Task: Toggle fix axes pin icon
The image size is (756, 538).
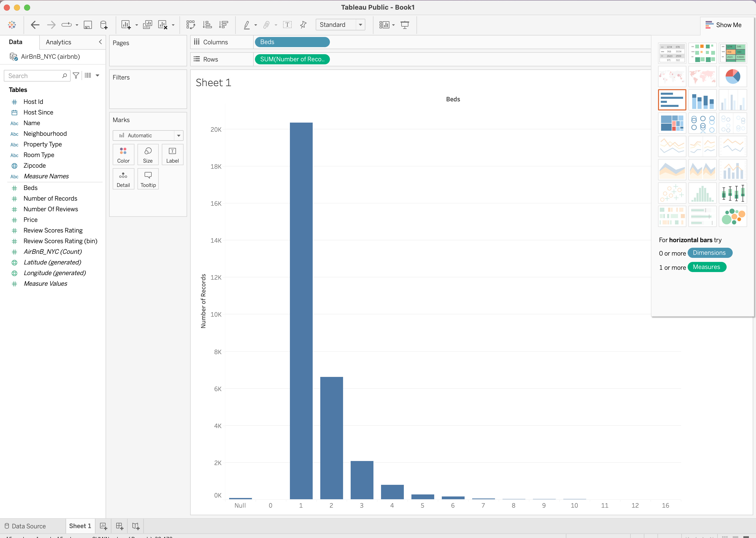Action: point(303,25)
